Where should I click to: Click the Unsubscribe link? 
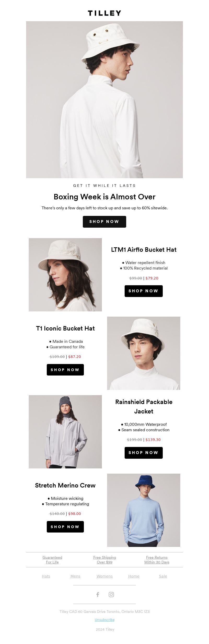tap(104, 620)
